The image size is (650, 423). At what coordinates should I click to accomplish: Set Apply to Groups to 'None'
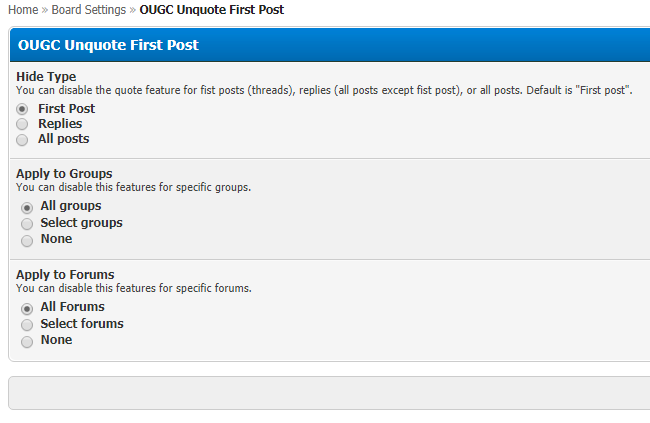[x=27, y=240]
